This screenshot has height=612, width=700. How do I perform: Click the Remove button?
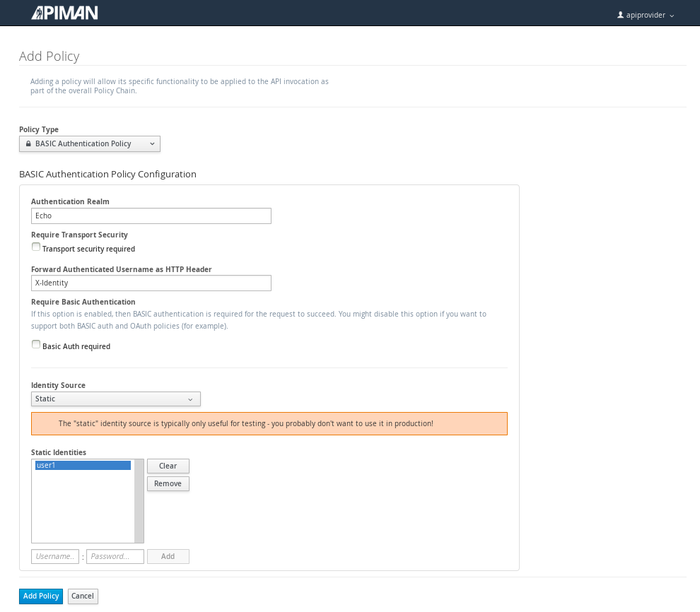[x=168, y=483]
